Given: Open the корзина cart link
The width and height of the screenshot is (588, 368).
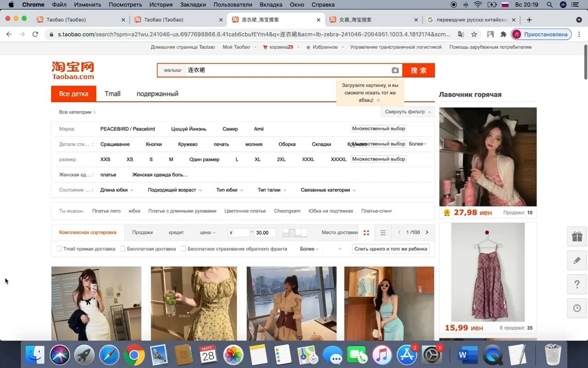Looking at the screenshot, I should coord(278,47).
